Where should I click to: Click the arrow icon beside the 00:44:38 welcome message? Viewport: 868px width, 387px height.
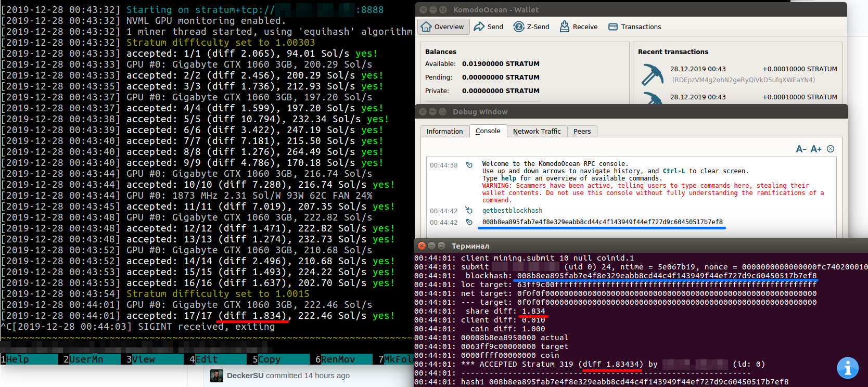(469, 165)
